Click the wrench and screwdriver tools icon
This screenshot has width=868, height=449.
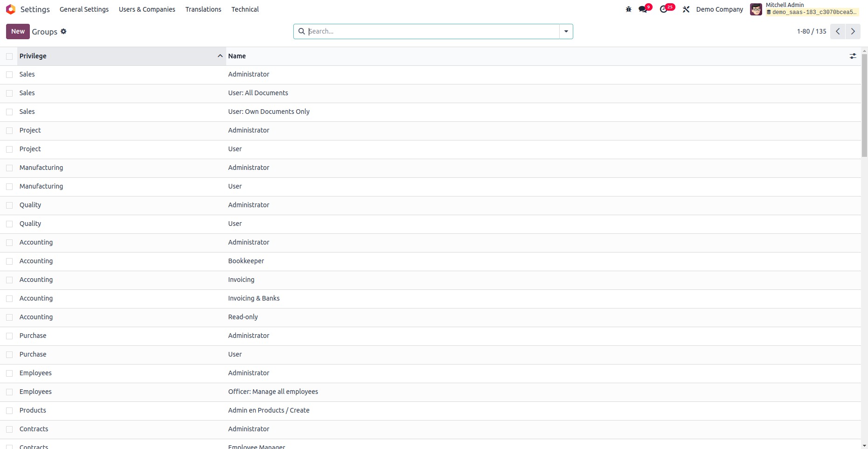point(686,9)
